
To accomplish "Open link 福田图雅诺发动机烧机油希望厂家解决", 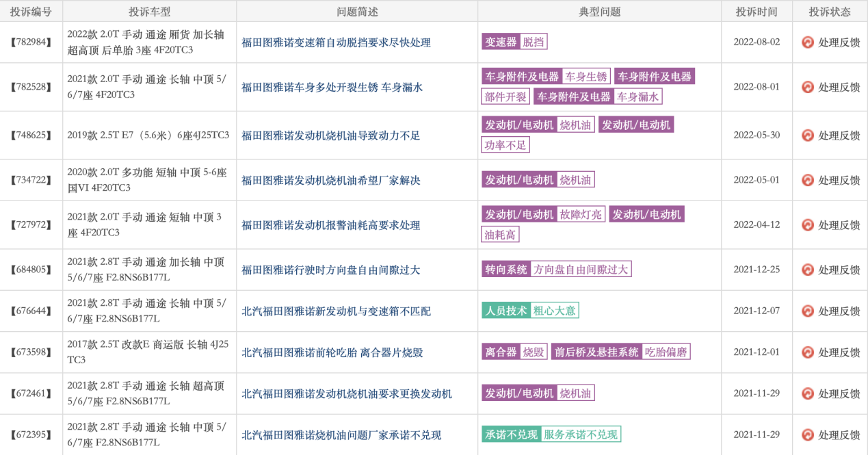I will click(x=330, y=180).
